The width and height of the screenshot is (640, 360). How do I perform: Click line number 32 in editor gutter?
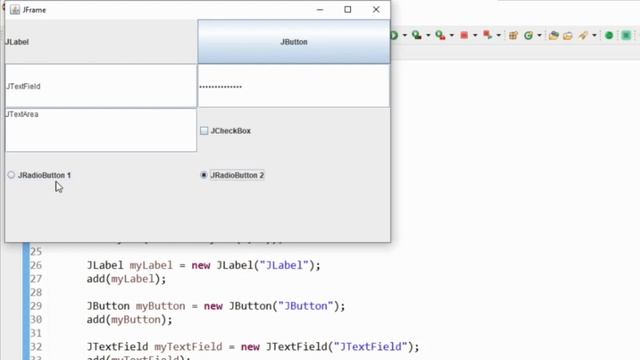[x=36, y=347]
